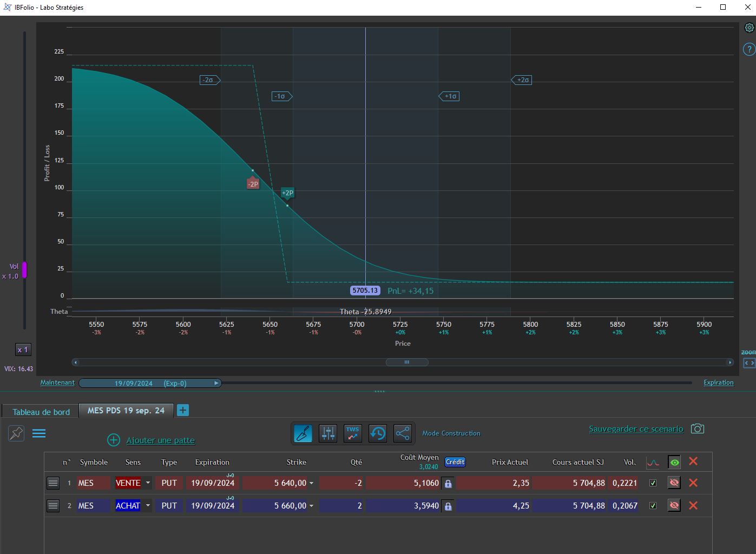The height and width of the screenshot is (554, 756).
Task: Click Ajouter une patte link
Action: [161, 440]
